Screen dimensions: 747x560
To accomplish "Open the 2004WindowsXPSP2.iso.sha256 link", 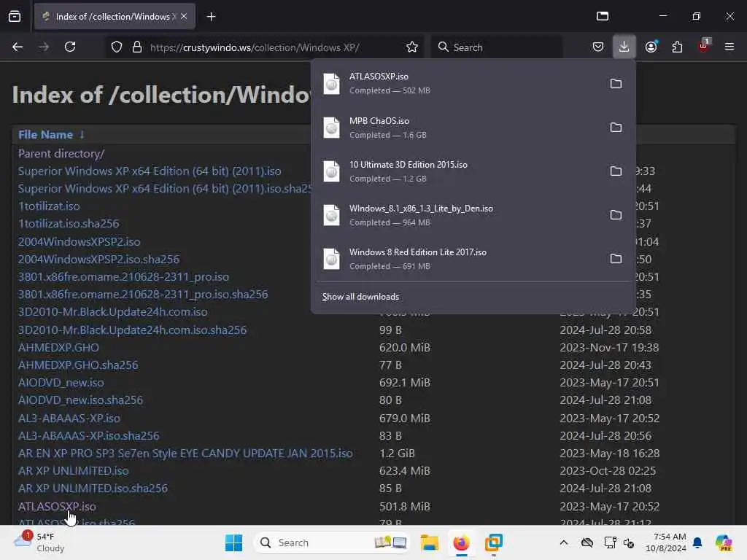I will click(98, 259).
